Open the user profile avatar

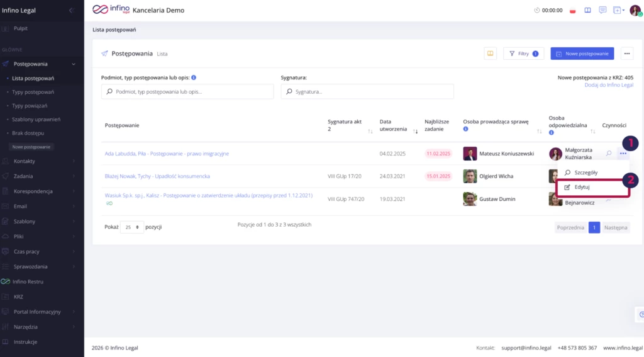point(635,10)
